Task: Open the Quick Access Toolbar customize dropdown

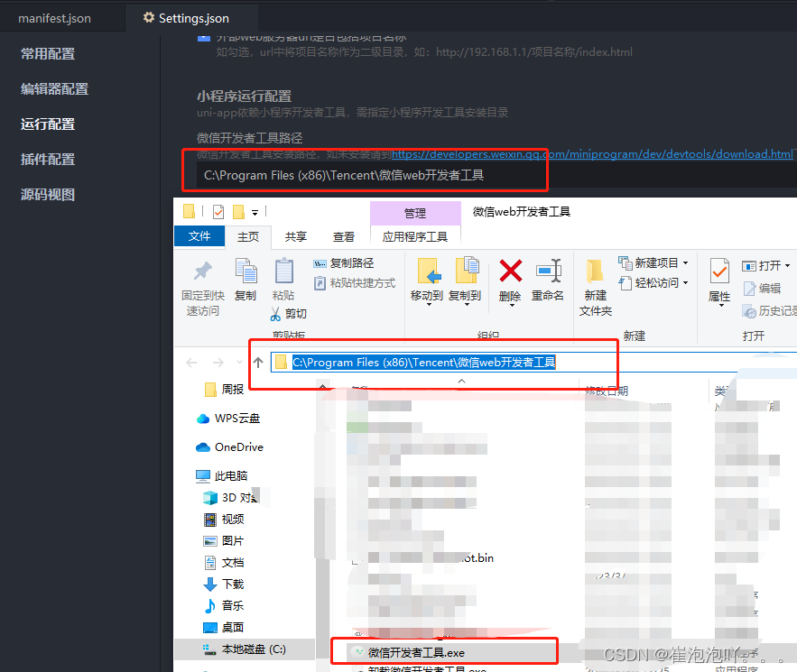Action: click(x=255, y=212)
